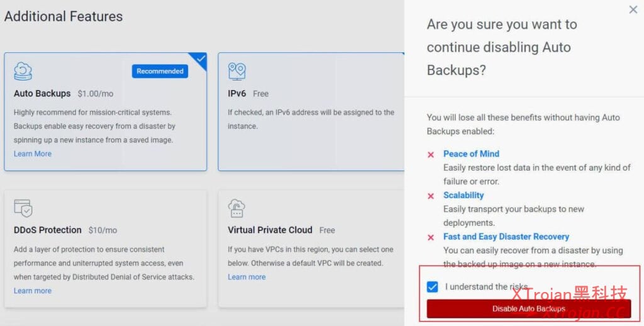
Task: Click the IPv6 address description text
Action: point(311,119)
